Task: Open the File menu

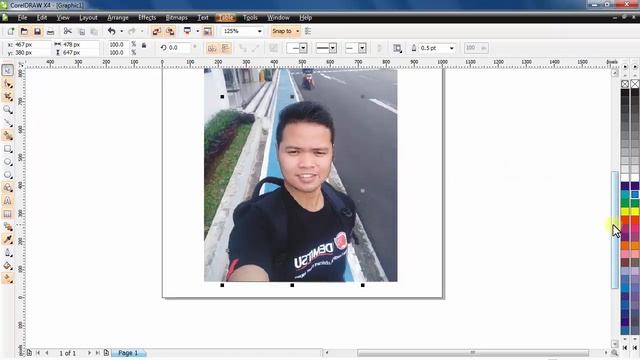Action: coord(22,18)
